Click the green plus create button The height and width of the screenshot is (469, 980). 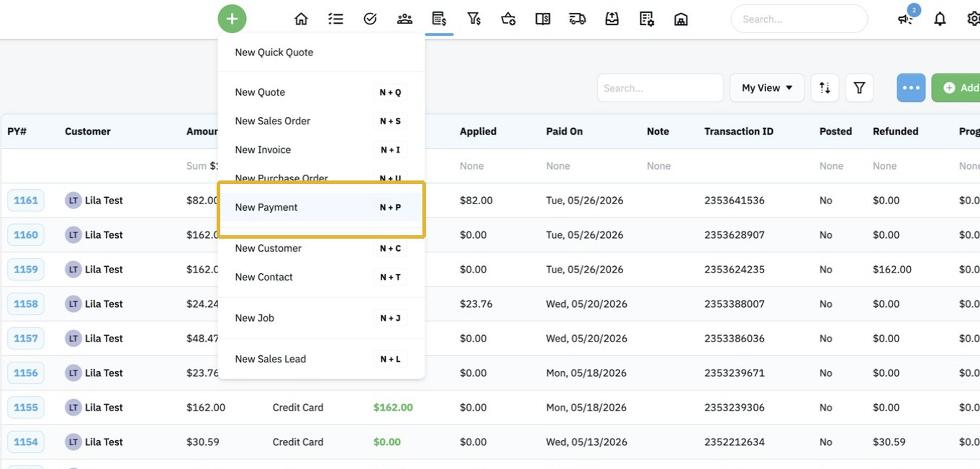coord(232,19)
